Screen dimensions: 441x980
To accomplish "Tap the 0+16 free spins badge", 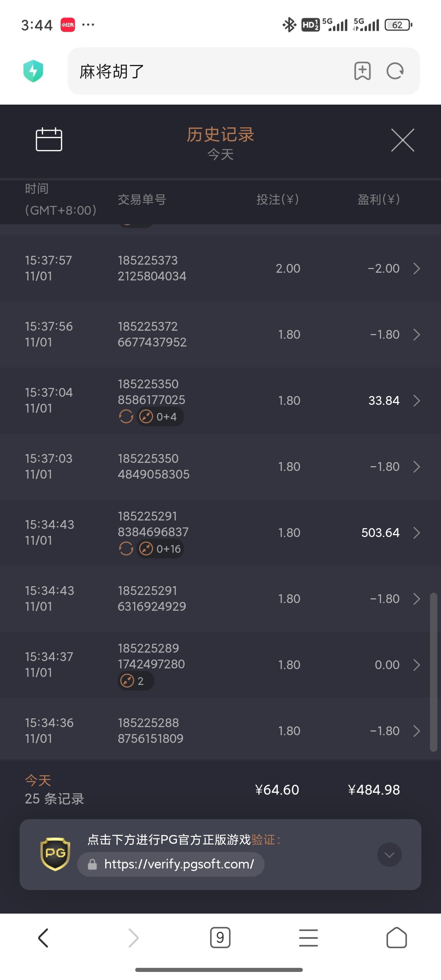I will pos(160,549).
